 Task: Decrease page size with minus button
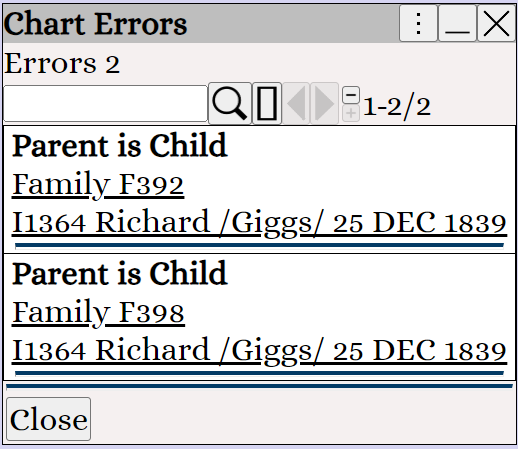pyautogui.click(x=351, y=95)
